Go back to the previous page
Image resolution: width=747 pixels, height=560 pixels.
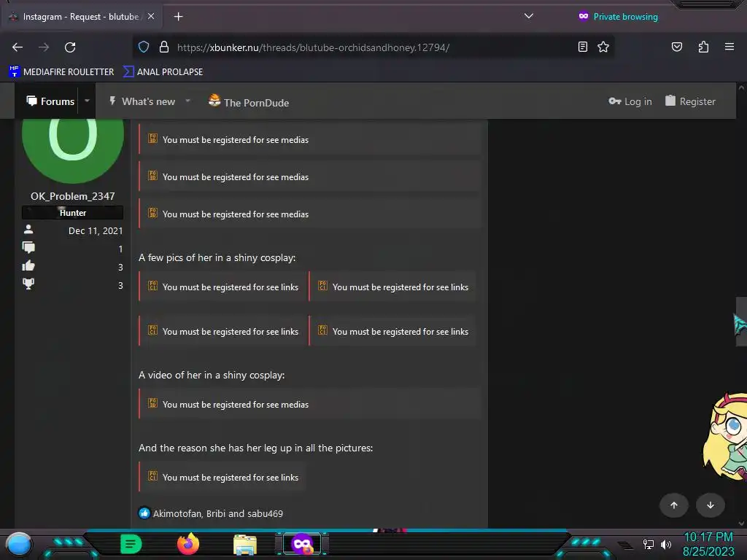[18, 47]
